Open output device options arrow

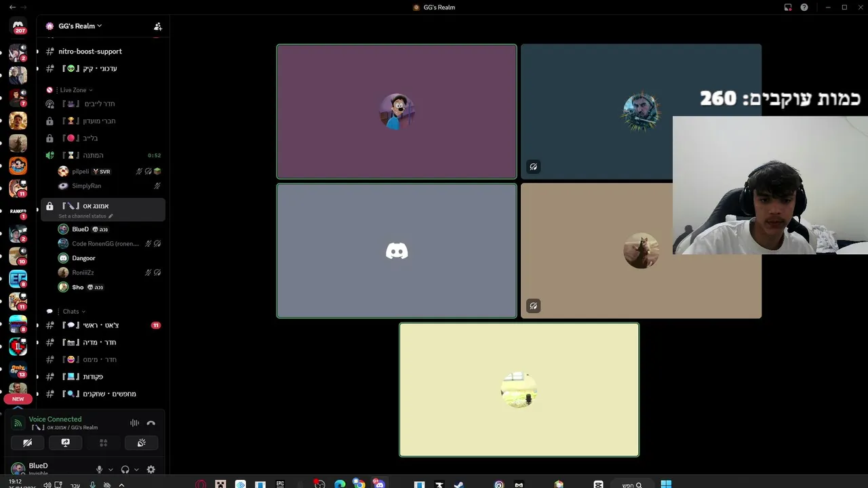tap(136, 469)
